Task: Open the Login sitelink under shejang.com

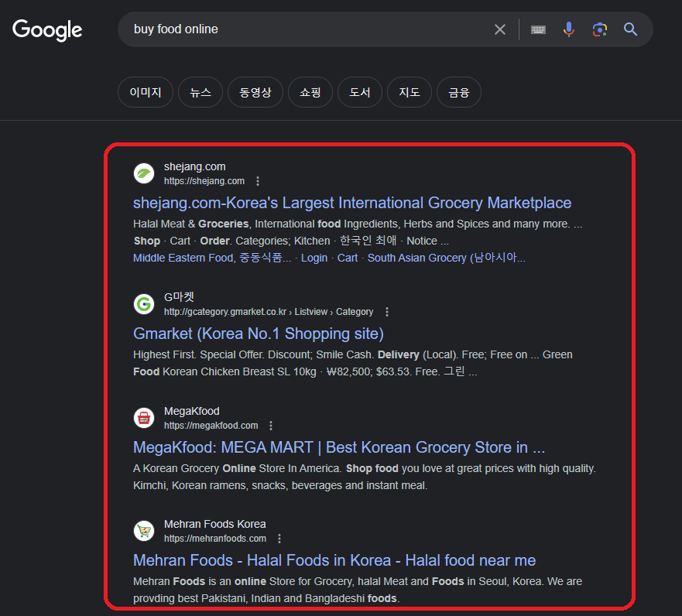Action: (314, 258)
